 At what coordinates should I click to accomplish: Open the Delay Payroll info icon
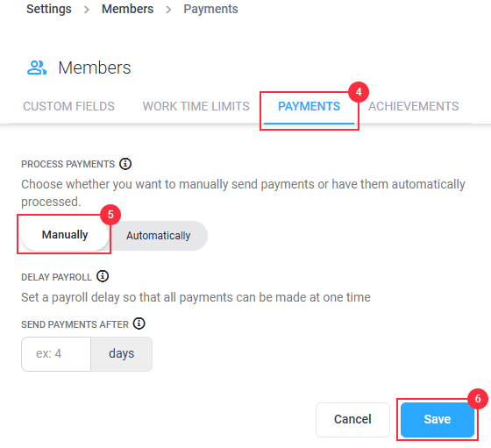pos(103,276)
